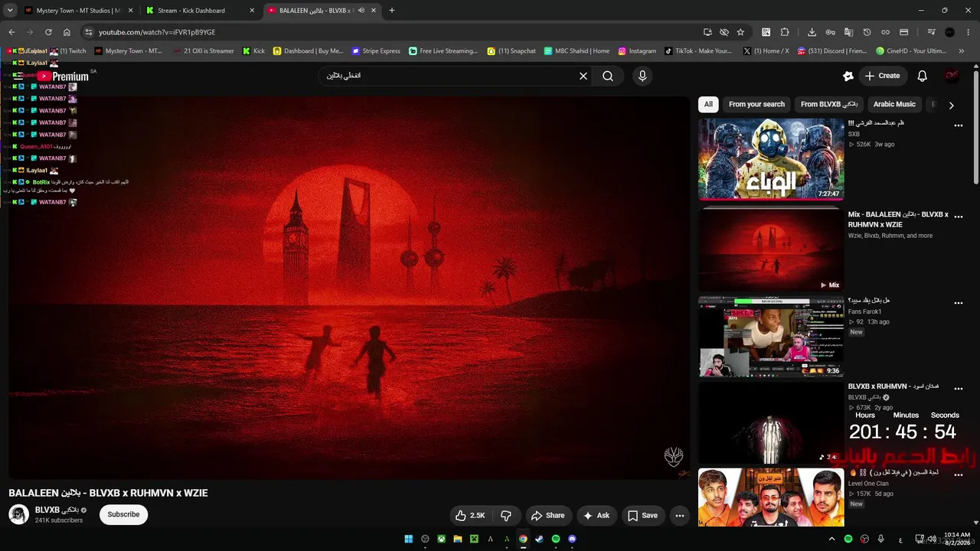This screenshot has height=551, width=980.
Task: Open a new browser tab
Action: (x=392, y=11)
